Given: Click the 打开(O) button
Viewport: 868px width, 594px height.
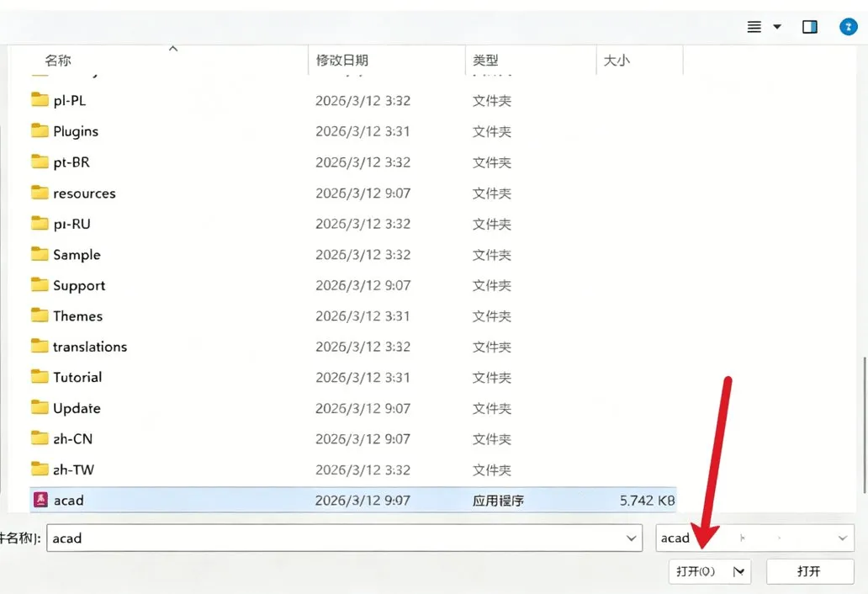Looking at the screenshot, I should pos(710,571).
